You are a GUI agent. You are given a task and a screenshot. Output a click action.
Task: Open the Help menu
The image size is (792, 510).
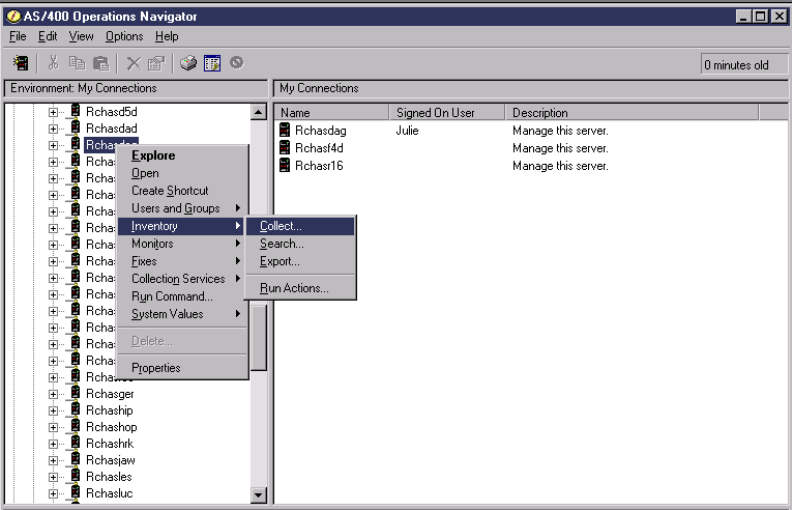[167, 36]
